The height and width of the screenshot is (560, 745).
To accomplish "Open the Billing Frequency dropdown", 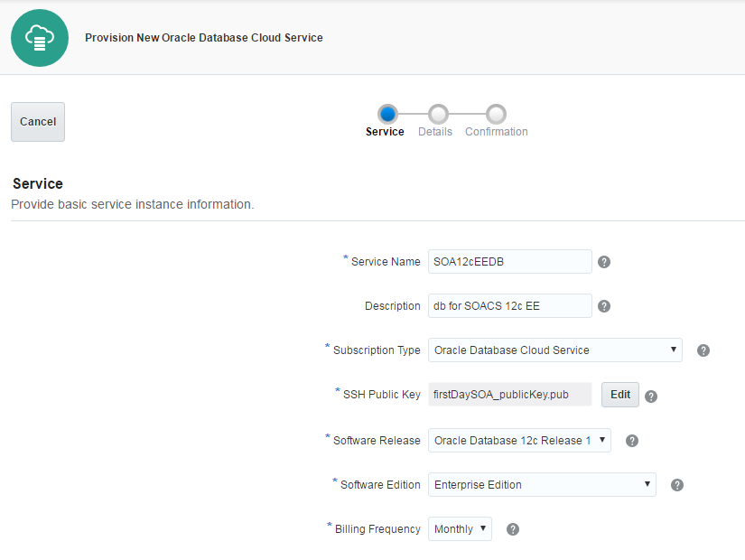I will [460, 528].
